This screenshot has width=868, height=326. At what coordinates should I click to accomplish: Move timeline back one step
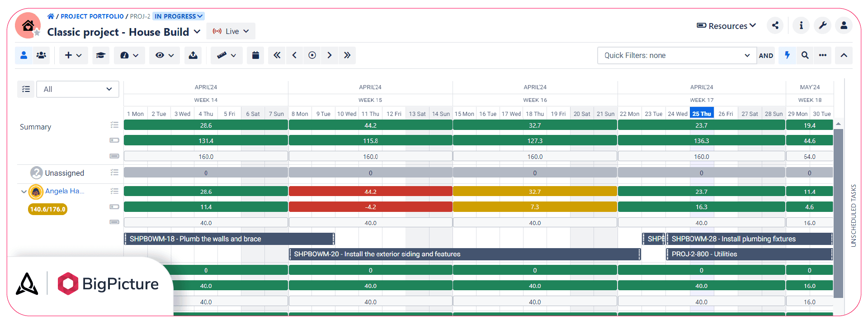294,55
